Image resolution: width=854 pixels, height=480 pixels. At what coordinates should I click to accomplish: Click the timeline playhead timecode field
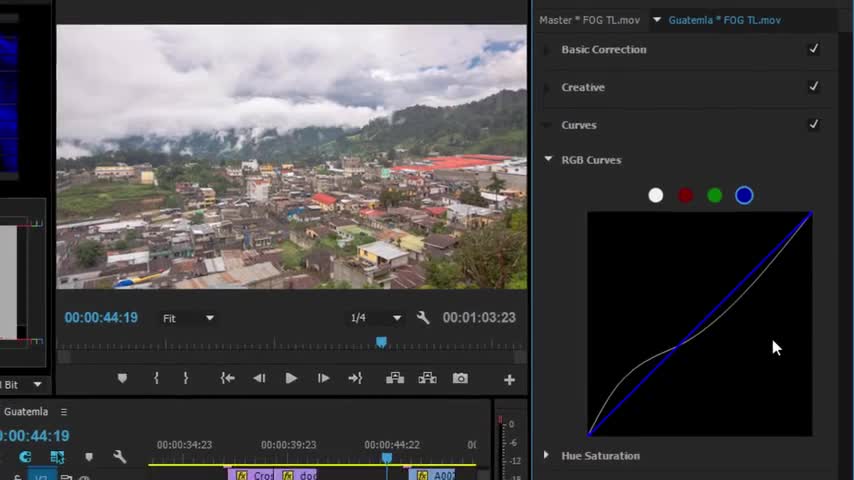point(35,436)
